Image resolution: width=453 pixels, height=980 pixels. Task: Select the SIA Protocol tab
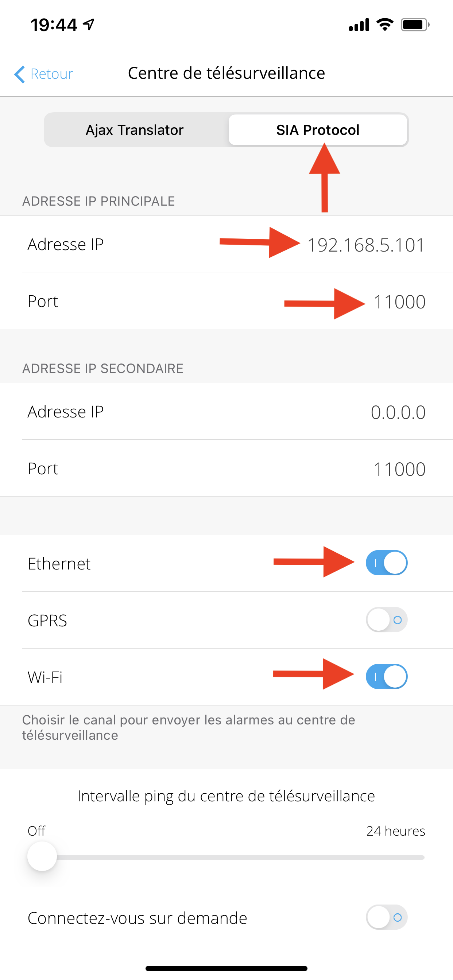point(318,130)
